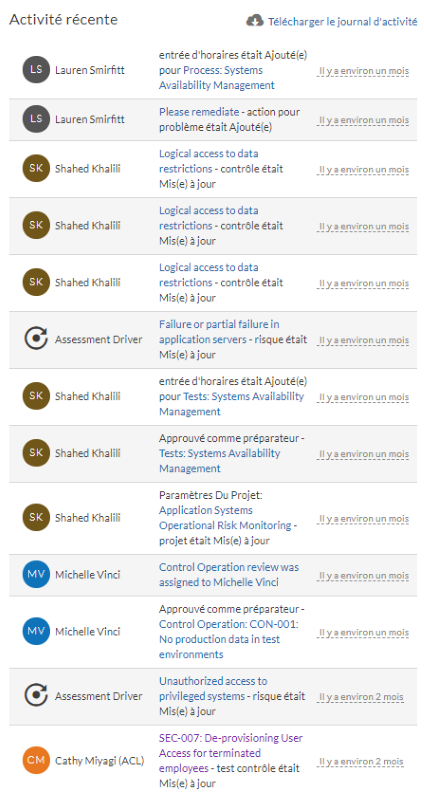Image resolution: width=424 pixels, height=795 pixels.
Task: Open the Please remediate action link
Action: (x=199, y=112)
